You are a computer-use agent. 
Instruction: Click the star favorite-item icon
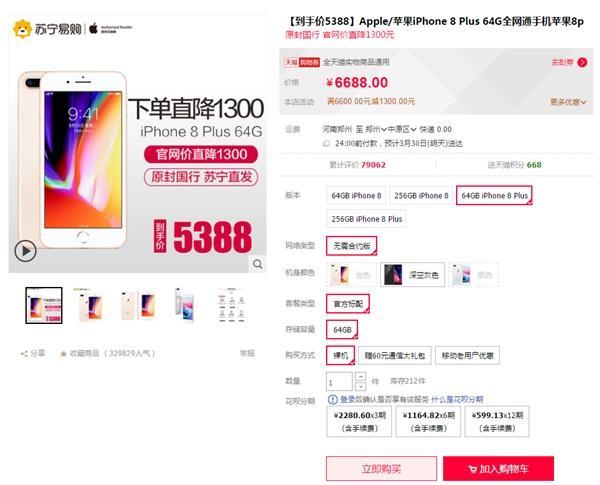63,354
